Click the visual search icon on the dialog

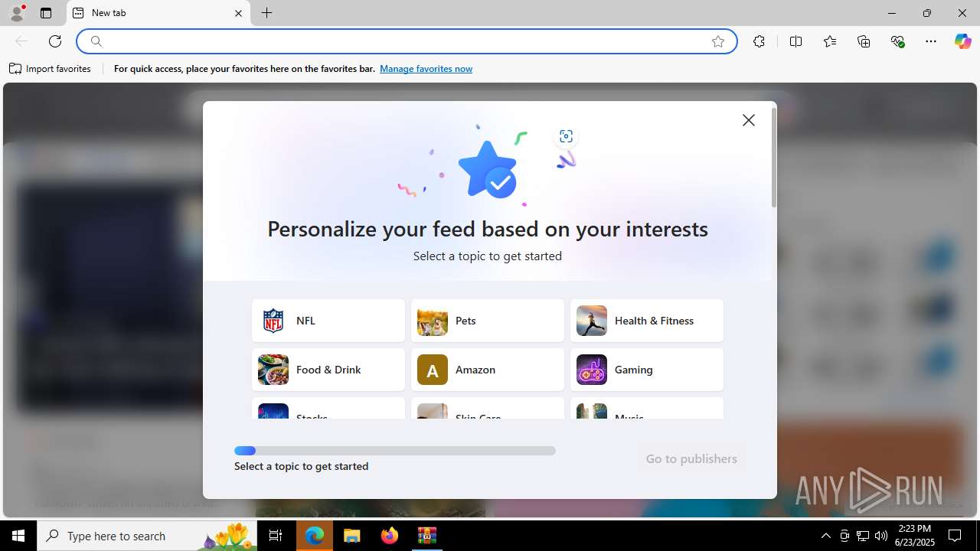[x=566, y=136]
